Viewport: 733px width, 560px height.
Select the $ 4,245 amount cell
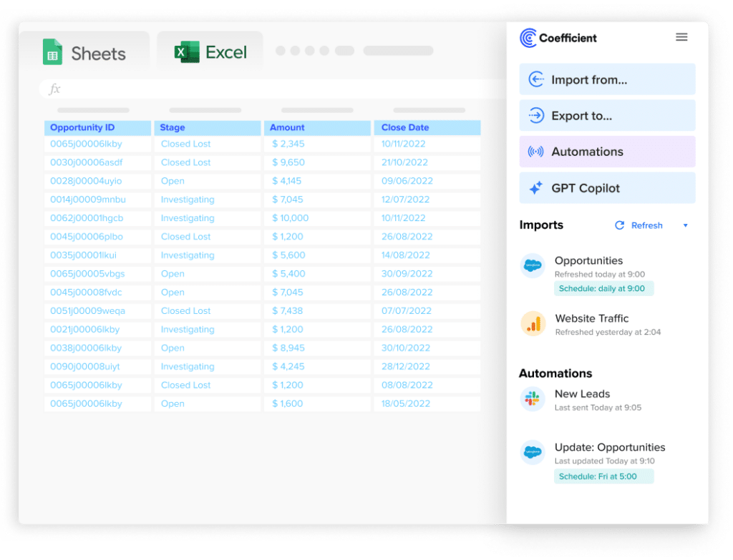point(317,367)
